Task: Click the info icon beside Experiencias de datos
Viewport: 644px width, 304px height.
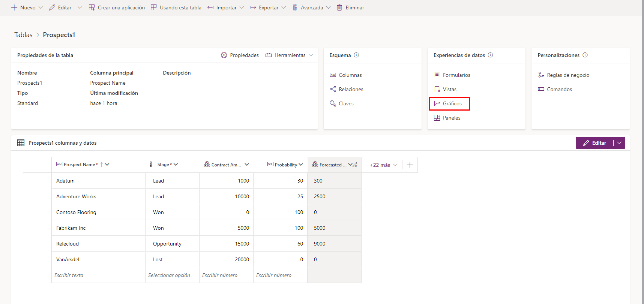Action: (490, 55)
